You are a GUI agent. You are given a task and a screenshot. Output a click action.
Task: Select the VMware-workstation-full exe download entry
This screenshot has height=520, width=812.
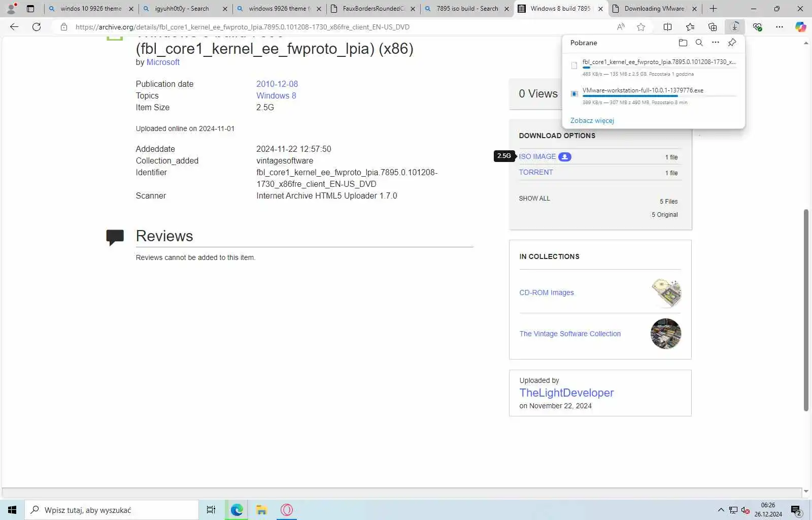click(x=653, y=95)
